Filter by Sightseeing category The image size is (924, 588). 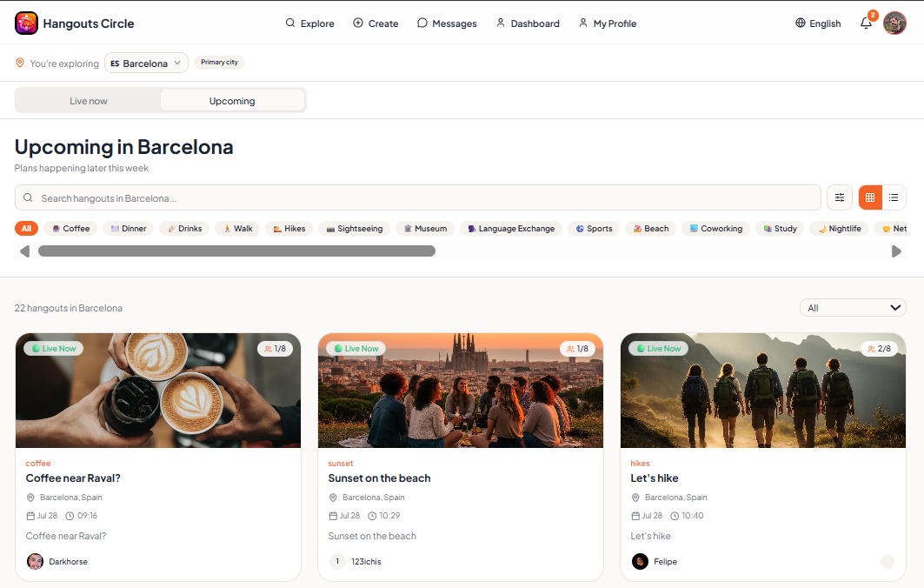tap(354, 228)
